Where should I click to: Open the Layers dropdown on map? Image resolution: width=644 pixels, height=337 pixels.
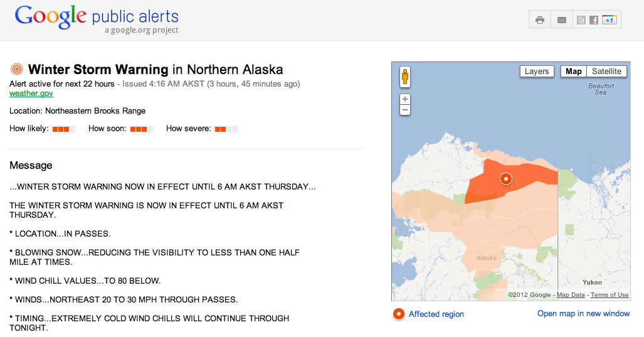click(537, 72)
